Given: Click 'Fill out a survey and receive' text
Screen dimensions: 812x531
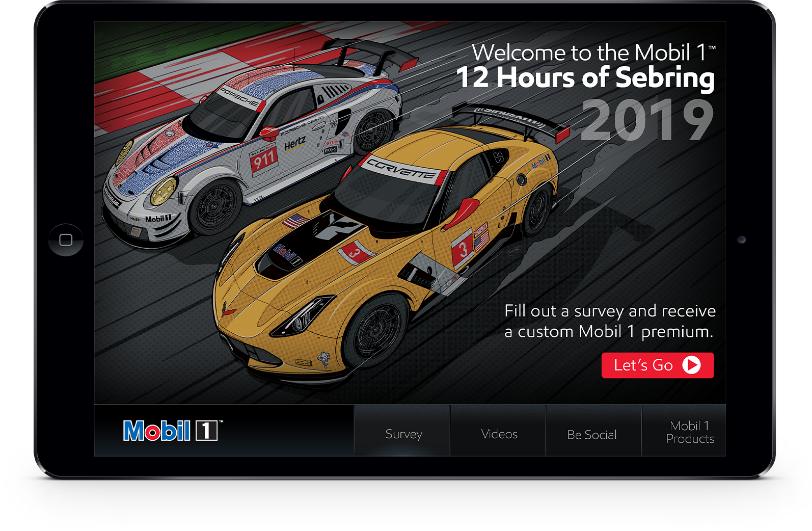Looking at the screenshot, I should 610,311.
